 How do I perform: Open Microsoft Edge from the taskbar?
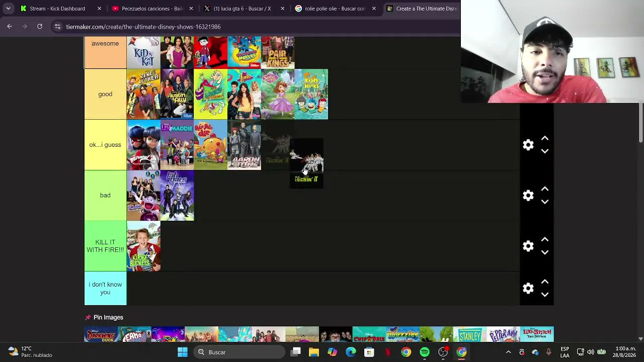pos(351,352)
